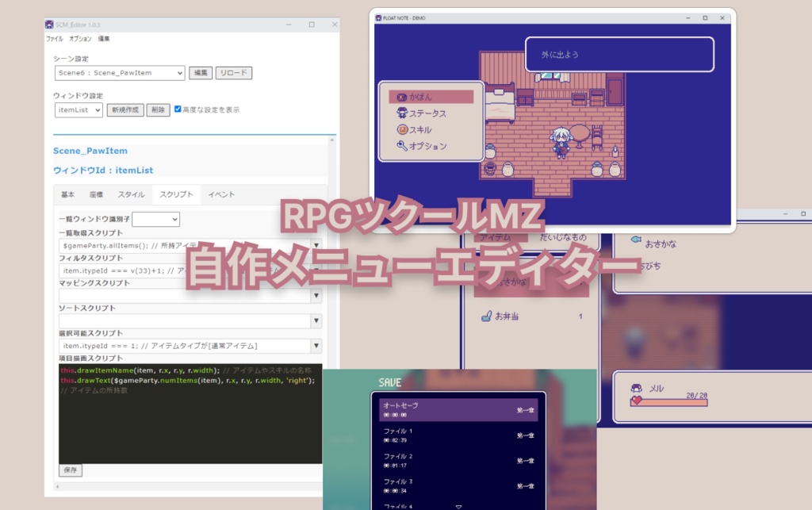Select the status icon beside ステータス
Image resolution: width=812 pixels, height=510 pixels.
(x=402, y=113)
